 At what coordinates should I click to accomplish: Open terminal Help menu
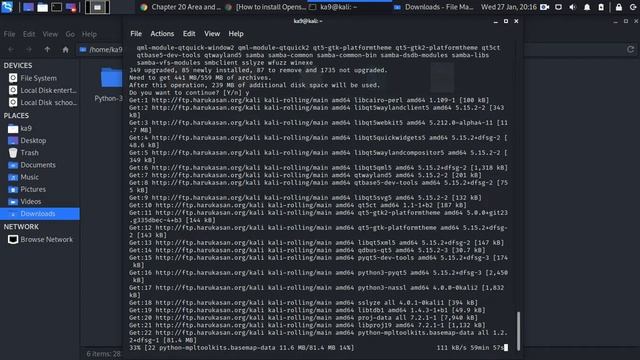[236, 34]
